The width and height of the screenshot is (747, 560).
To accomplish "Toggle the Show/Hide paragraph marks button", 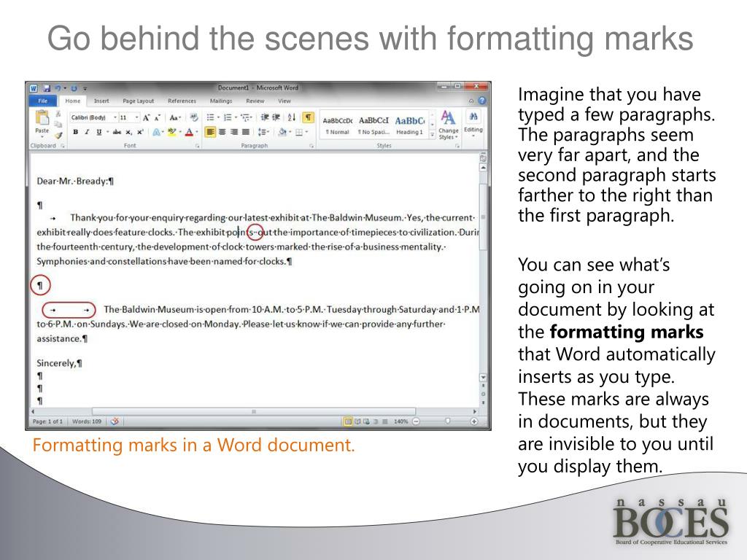I will tap(309, 117).
